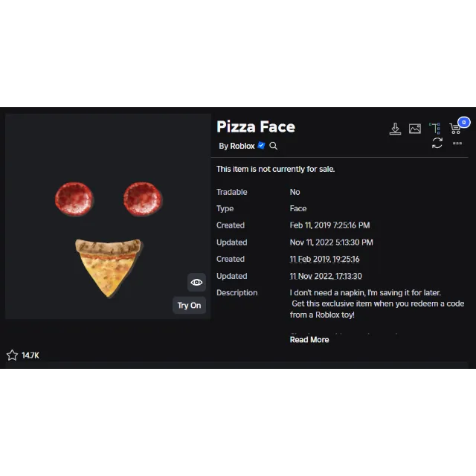Open the image texture viewer icon
Viewport: 476px width, 476px height.
tap(415, 129)
